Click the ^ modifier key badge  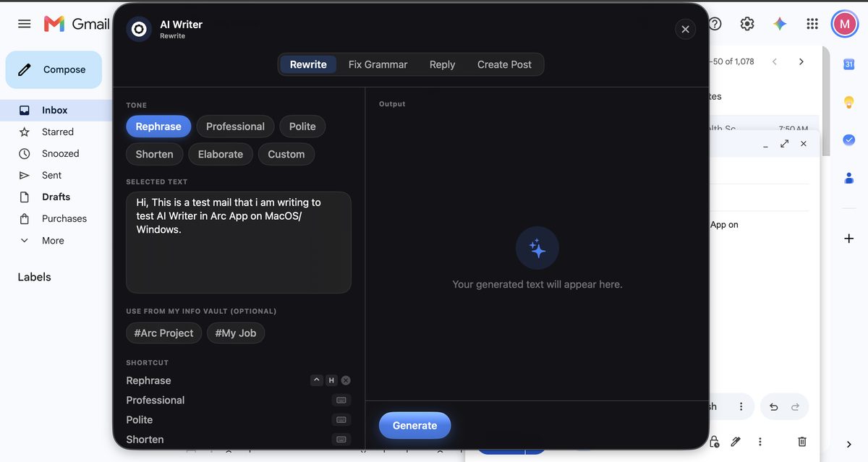pyautogui.click(x=316, y=380)
